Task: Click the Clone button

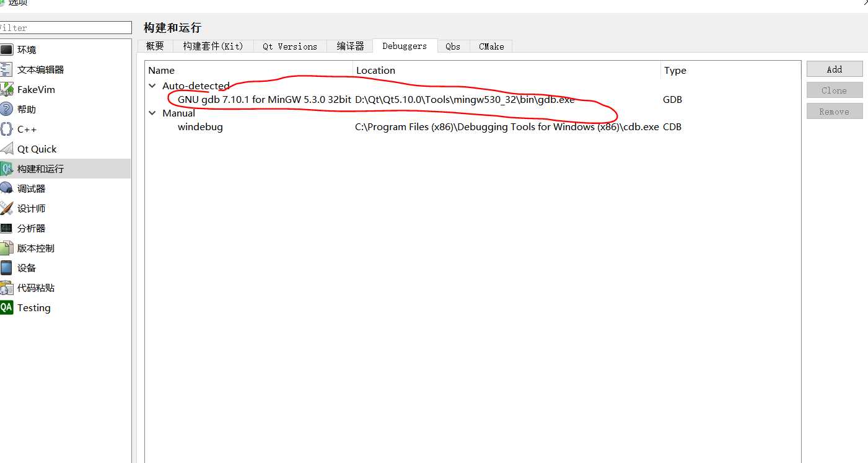Action: (835, 90)
